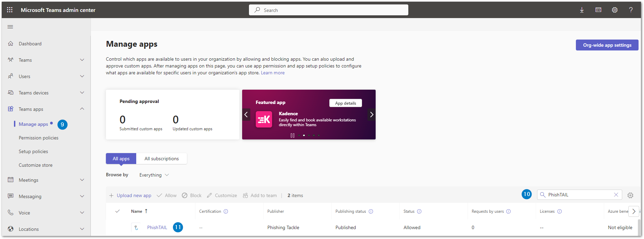Click the App details button
The width and height of the screenshot is (644, 239).
(346, 103)
